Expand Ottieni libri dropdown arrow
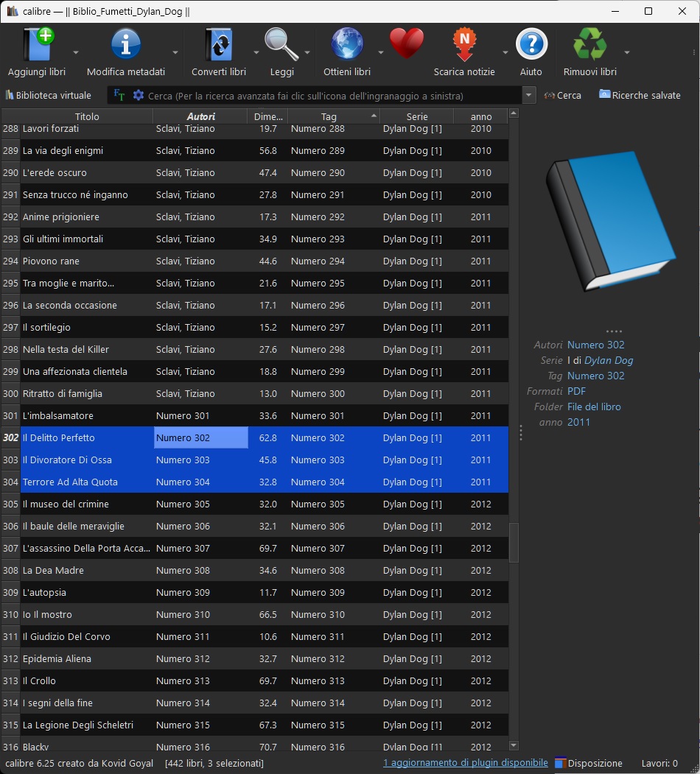Screen dimensions: 700x774 pyautogui.click(x=380, y=52)
